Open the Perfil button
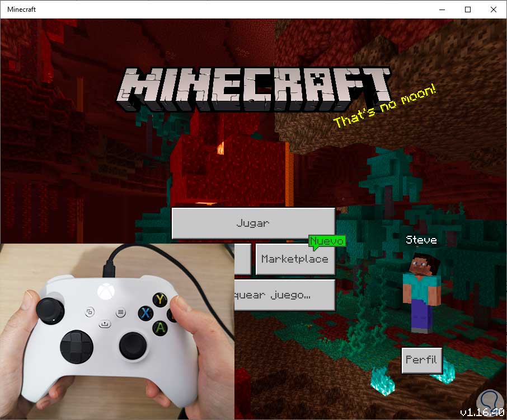This screenshot has width=507, height=420. 421,360
